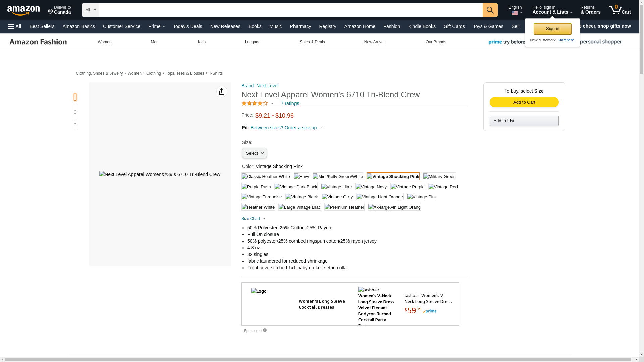Click the search magnifier Go button

point(490,10)
